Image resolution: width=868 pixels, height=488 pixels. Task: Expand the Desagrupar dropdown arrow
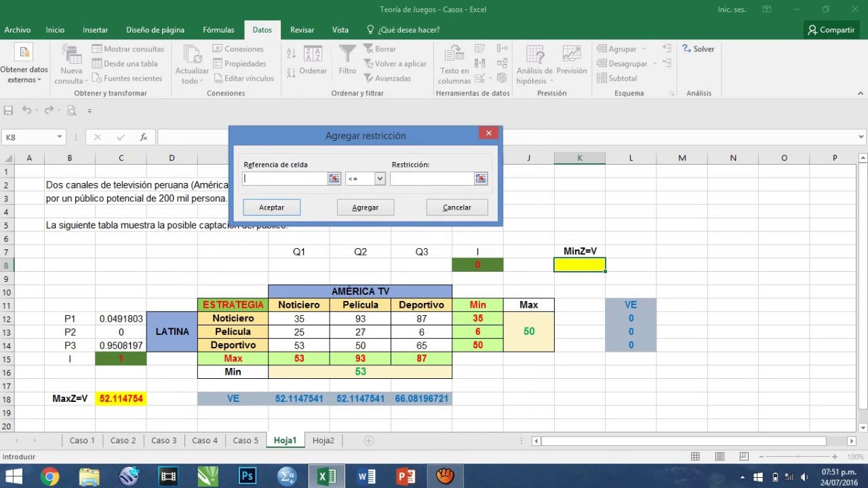pyautogui.click(x=655, y=64)
